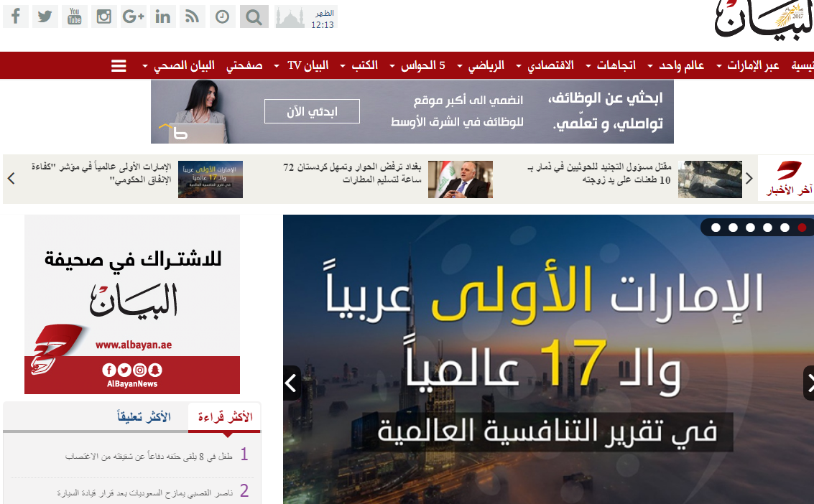Click the Instagram icon in header

(x=104, y=17)
